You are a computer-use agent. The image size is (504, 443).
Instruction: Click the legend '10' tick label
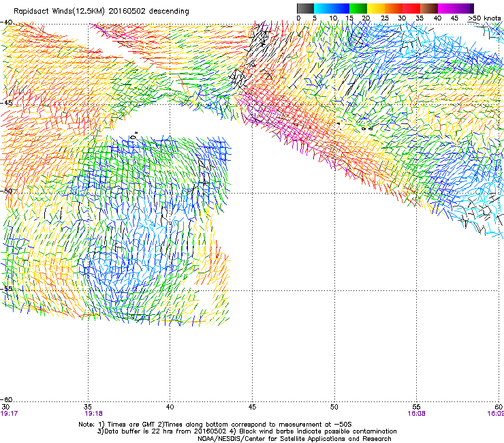point(333,18)
